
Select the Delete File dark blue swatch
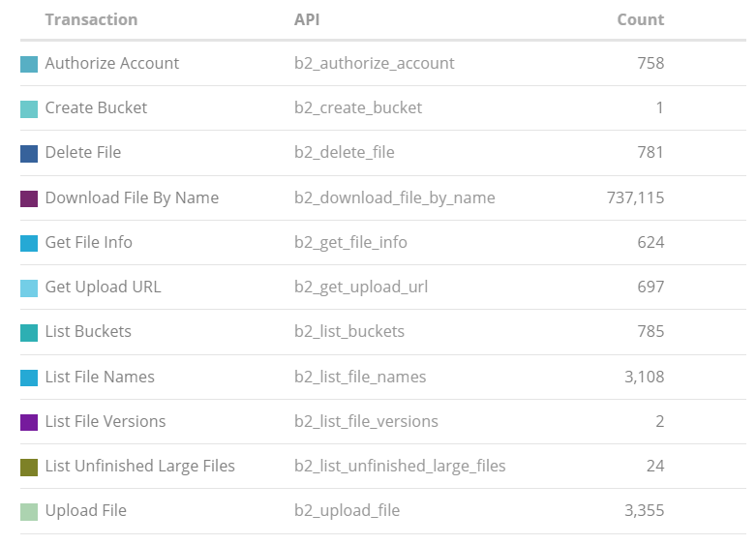pos(29,154)
